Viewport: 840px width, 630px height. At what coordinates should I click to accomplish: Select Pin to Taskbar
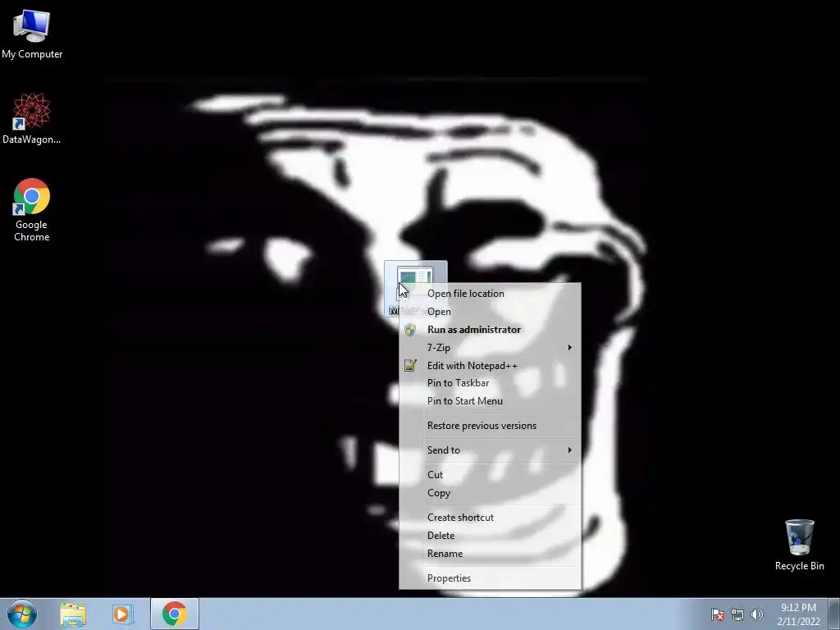pos(490,383)
